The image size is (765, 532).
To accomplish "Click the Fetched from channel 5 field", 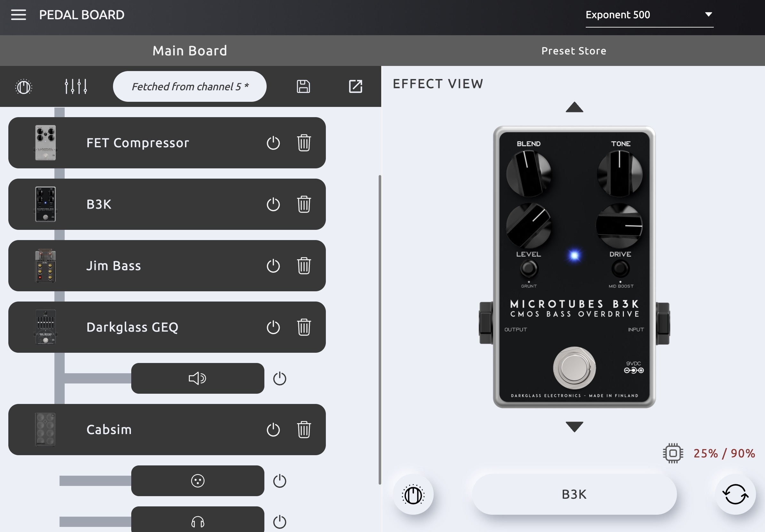I will [190, 87].
